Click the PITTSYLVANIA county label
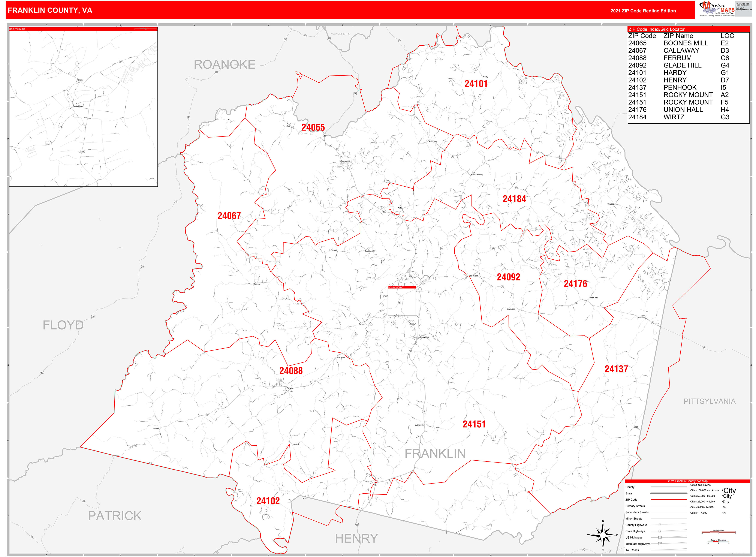 (710, 401)
